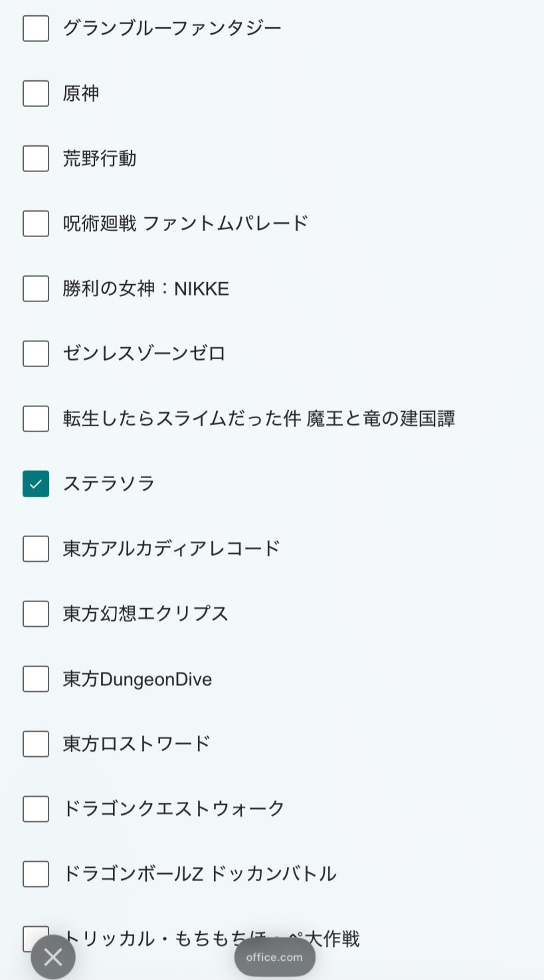Select the 原神 checkbox
This screenshot has width=544, height=980.
(36, 94)
